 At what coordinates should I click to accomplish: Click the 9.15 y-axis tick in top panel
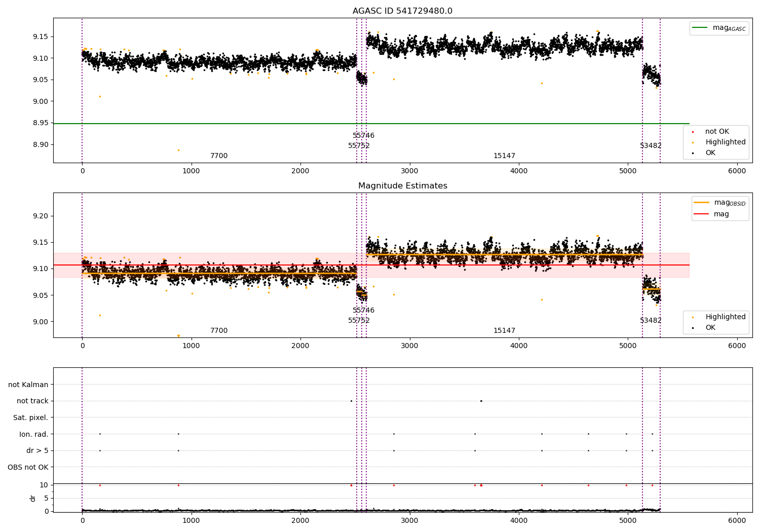(41, 36)
